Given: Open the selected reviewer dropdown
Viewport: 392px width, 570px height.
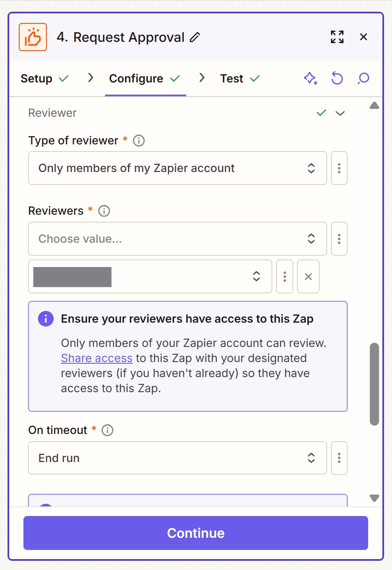Looking at the screenshot, I should tap(150, 277).
